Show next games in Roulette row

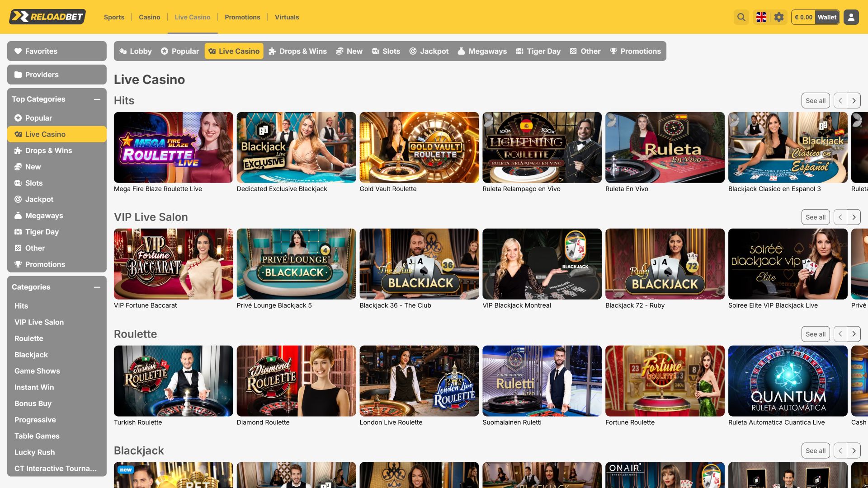854,334
